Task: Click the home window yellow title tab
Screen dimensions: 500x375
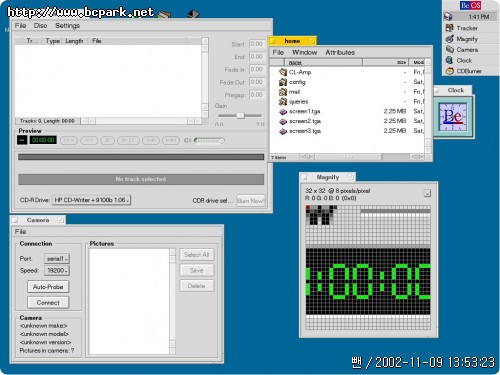Action: 292,41
